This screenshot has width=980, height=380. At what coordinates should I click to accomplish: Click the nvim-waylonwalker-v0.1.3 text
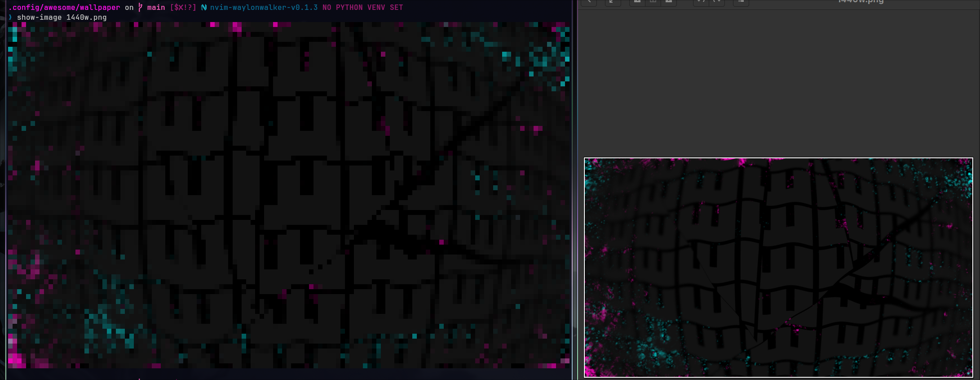click(264, 8)
